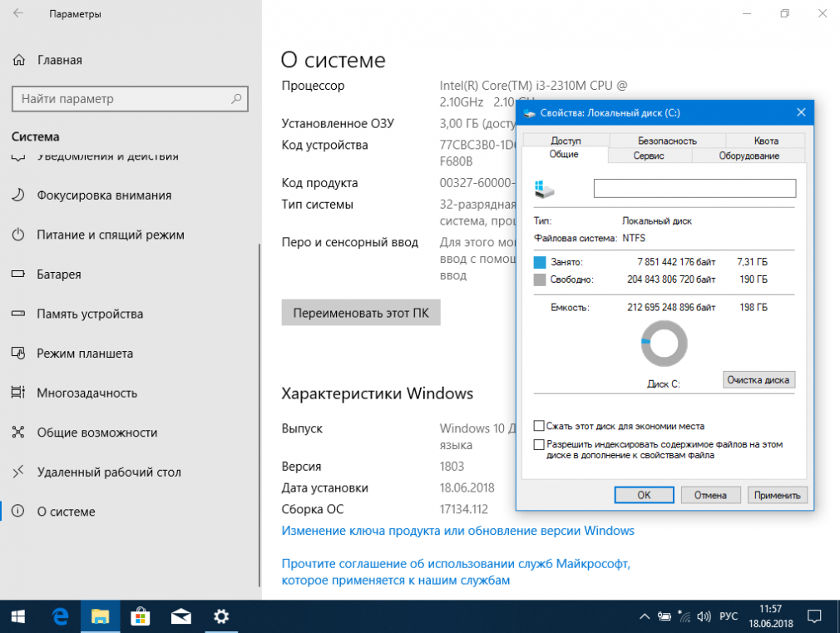Open the Mail app from the taskbar
Viewport: 840px width, 633px height.
(x=181, y=617)
